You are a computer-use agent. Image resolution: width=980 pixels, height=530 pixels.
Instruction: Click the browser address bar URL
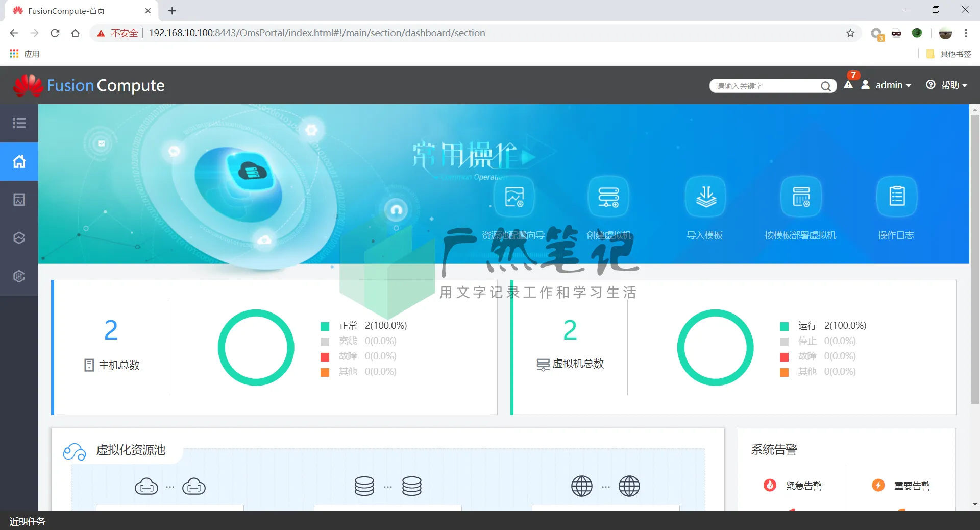pos(317,33)
